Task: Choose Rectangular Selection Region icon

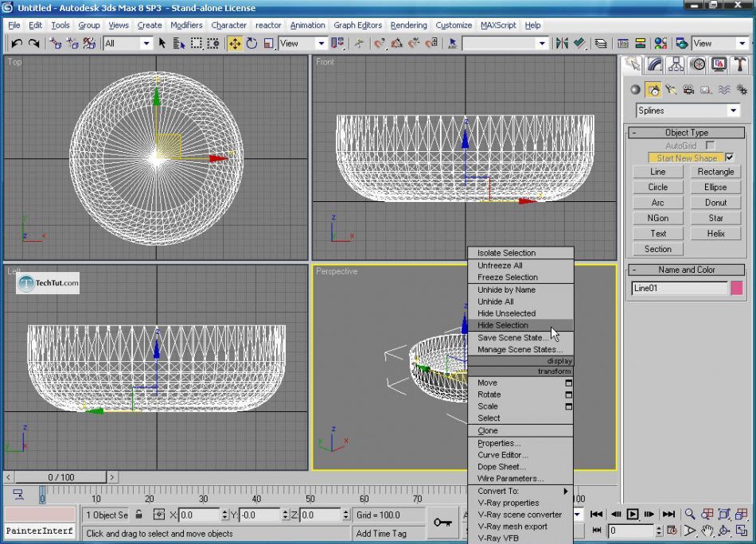Action: pos(197,44)
